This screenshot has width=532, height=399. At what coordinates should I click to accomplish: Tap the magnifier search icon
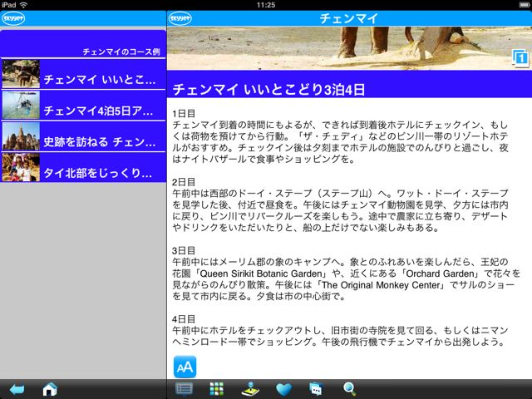pyautogui.click(x=349, y=389)
